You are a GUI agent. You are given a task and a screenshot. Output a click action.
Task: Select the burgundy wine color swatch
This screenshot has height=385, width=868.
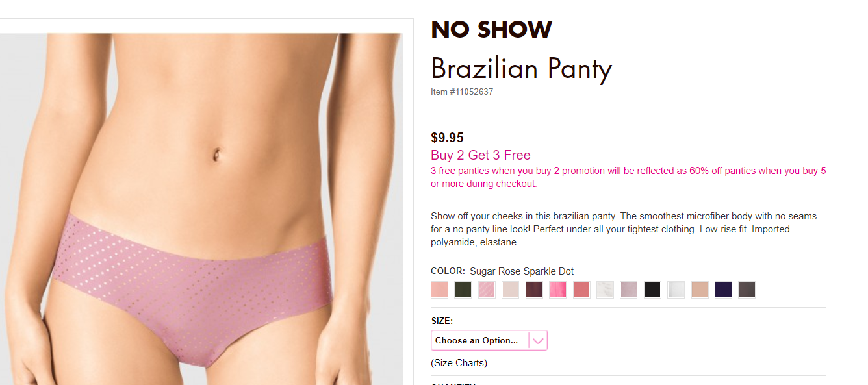[x=534, y=290]
